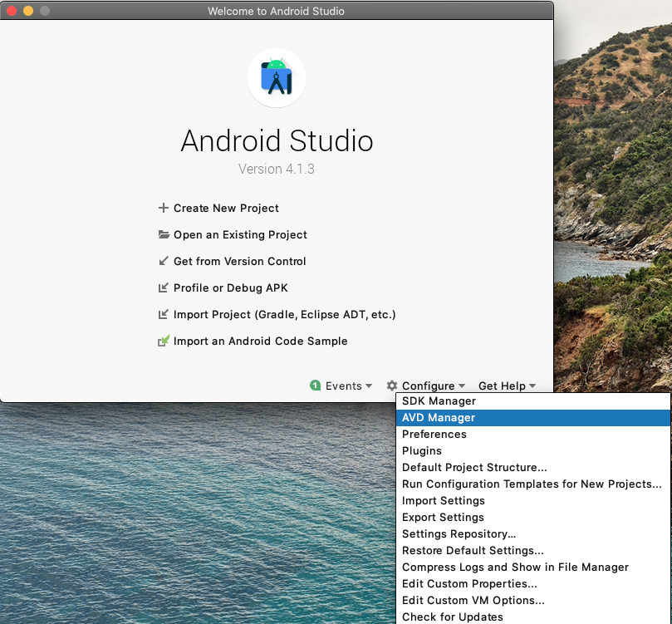Click the arrow icon beside Get from Version Control

164,261
